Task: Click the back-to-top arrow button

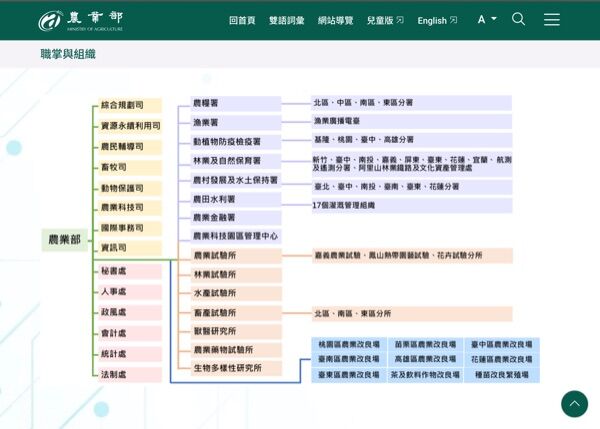Action: click(574, 403)
